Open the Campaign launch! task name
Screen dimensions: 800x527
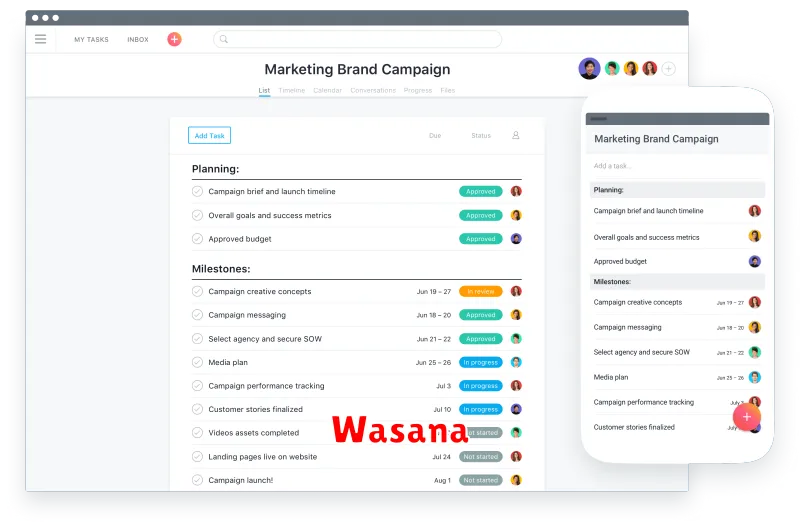(241, 480)
